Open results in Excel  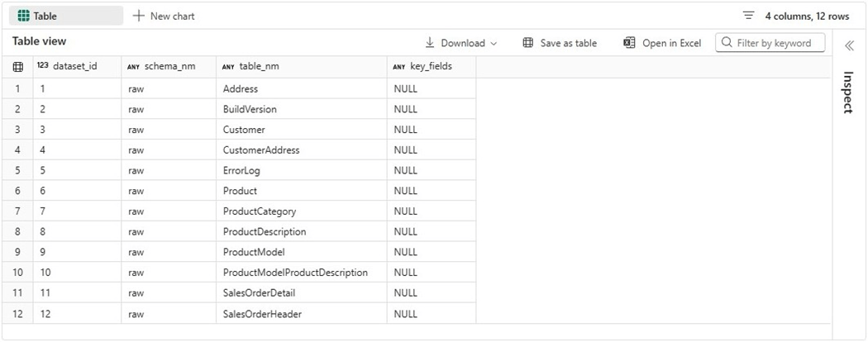click(662, 43)
